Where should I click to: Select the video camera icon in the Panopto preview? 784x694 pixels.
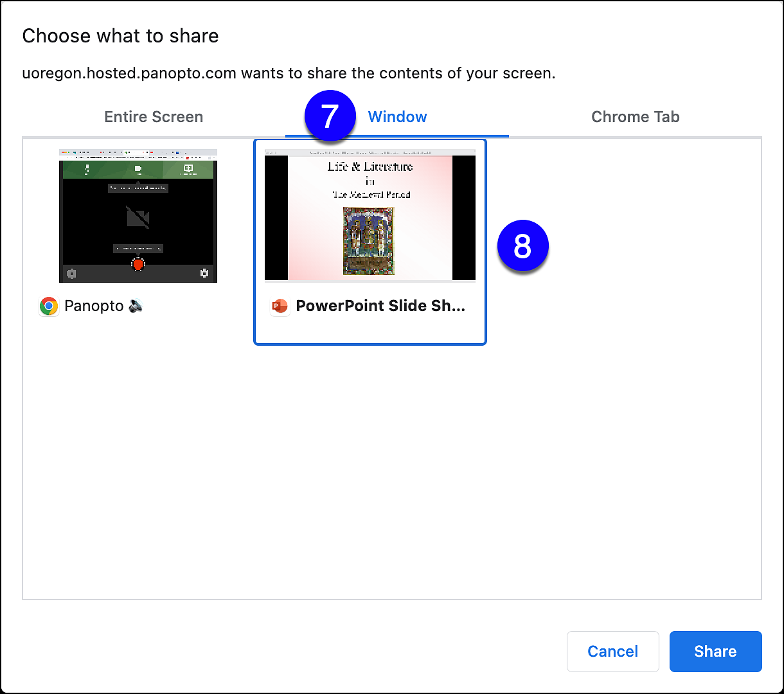[x=138, y=169]
